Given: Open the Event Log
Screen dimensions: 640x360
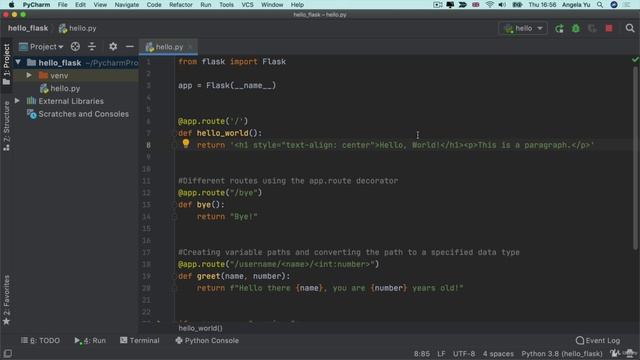Looking at the screenshot, I should tap(598, 340).
